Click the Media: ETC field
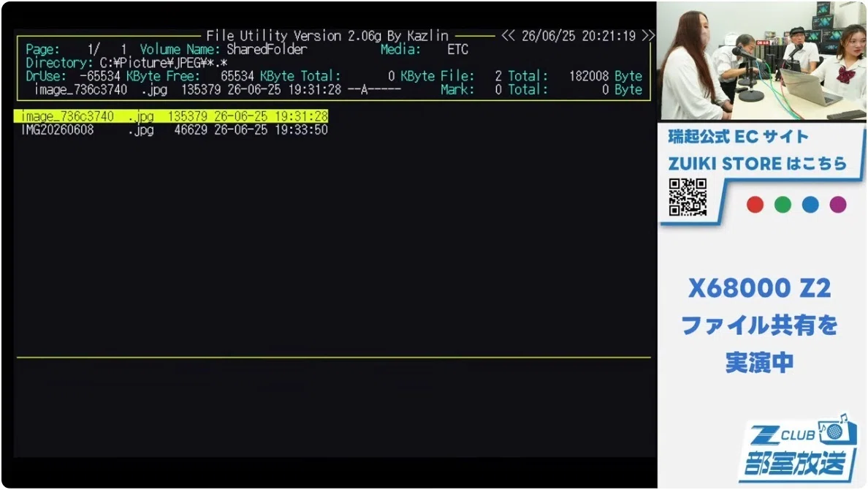 coord(425,49)
